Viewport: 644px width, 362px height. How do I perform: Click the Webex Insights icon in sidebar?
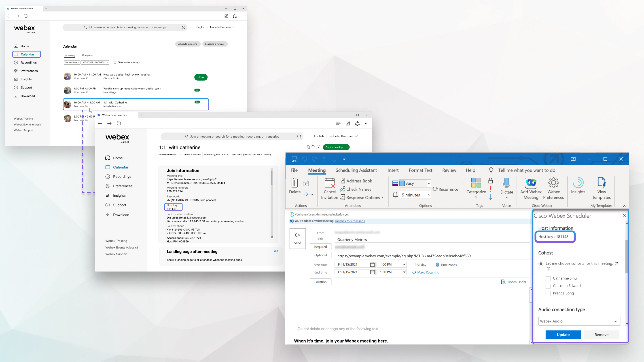16,79
